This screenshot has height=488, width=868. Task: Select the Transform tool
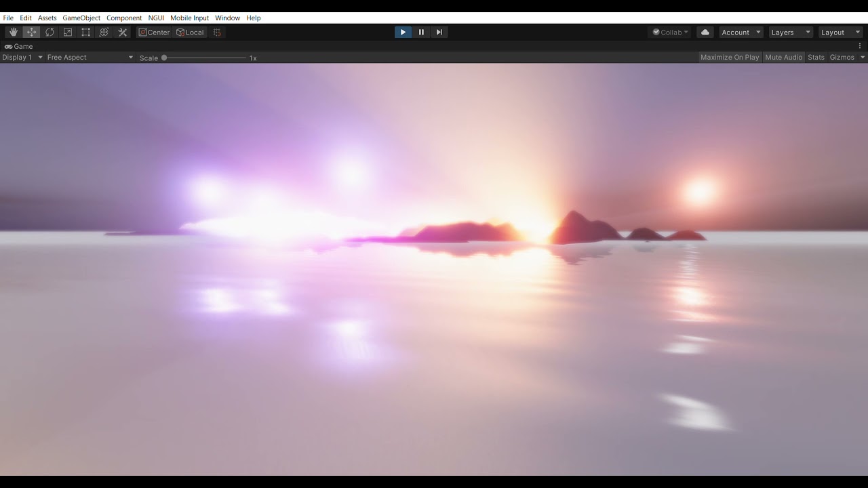click(x=104, y=33)
